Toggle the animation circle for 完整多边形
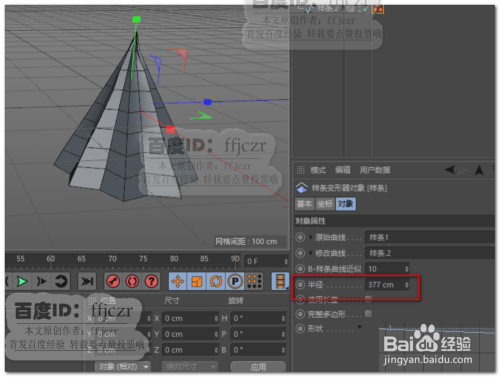The height and width of the screenshot is (377, 500). [300, 314]
